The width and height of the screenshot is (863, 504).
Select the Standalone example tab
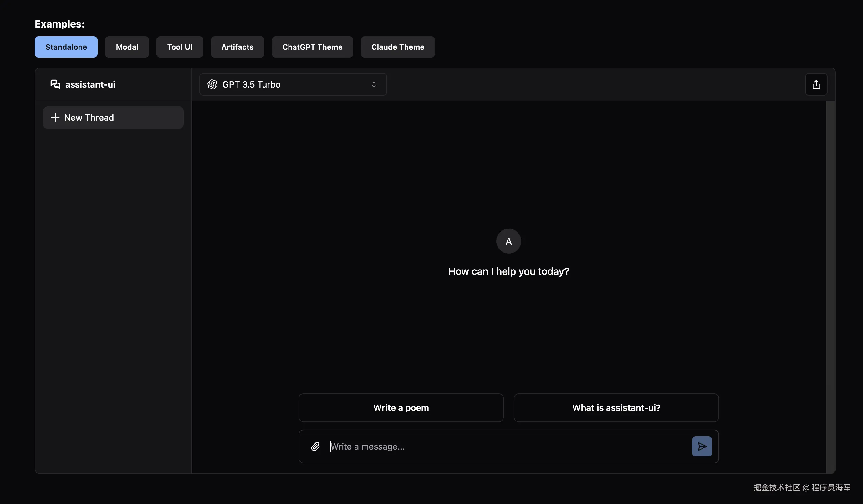click(x=66, y=47)
